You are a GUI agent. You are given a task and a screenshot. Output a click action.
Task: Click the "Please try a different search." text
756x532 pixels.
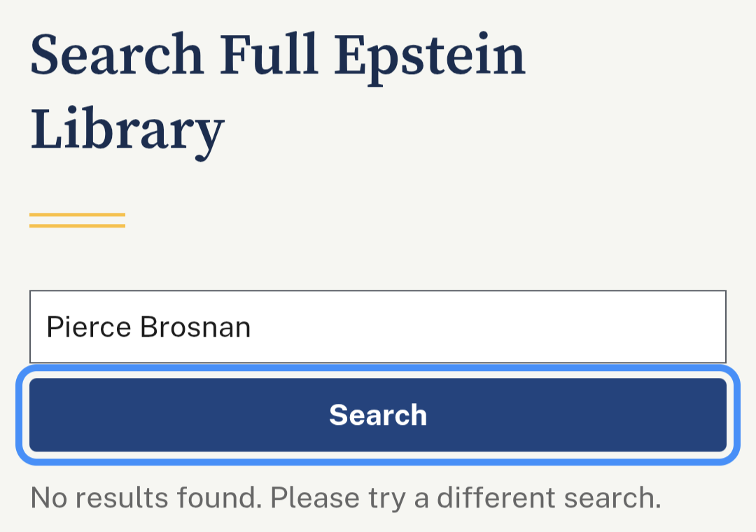(465, 498)
